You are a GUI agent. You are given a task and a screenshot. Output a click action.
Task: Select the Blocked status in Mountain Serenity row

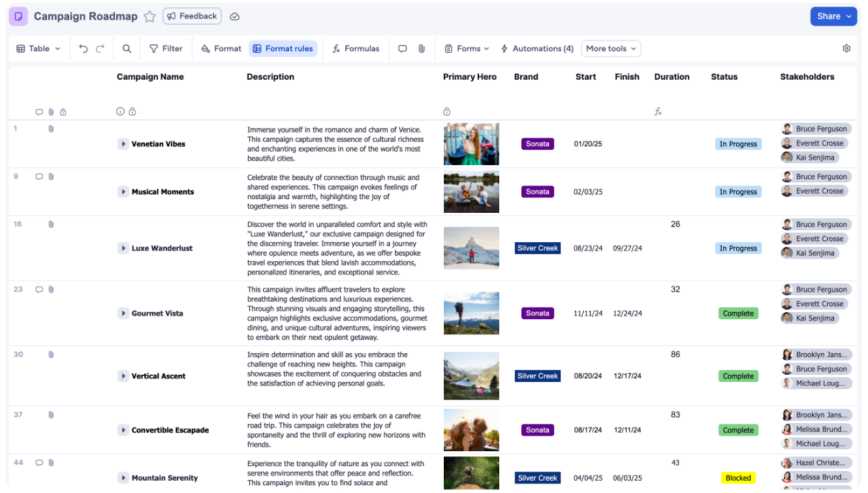[x=738, y=478]
